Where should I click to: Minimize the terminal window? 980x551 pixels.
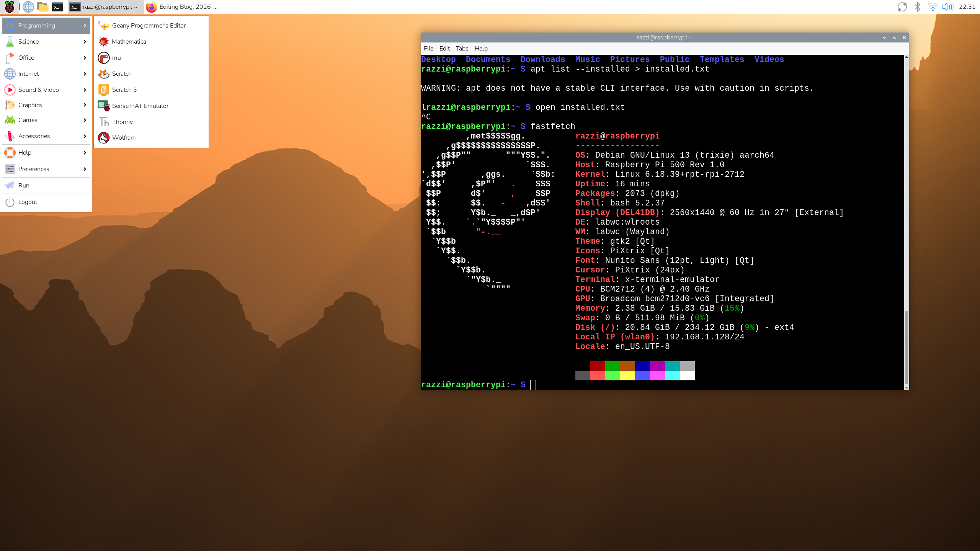pyautogui.click(x=884, y=37)
